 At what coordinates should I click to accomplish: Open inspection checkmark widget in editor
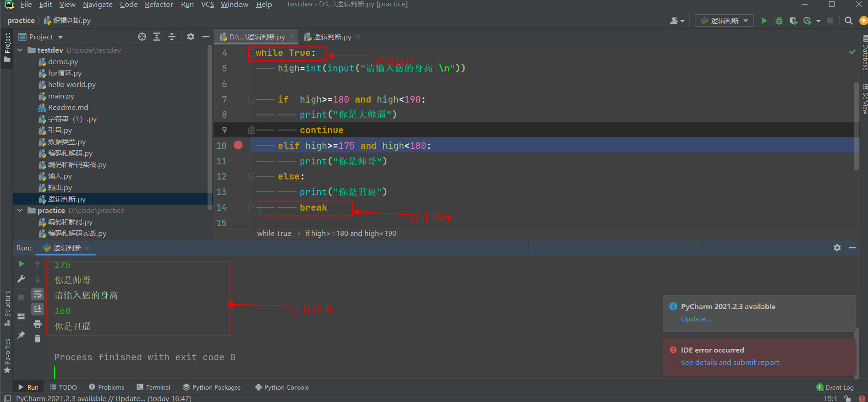pyautogui.click(x=852, y=52)
